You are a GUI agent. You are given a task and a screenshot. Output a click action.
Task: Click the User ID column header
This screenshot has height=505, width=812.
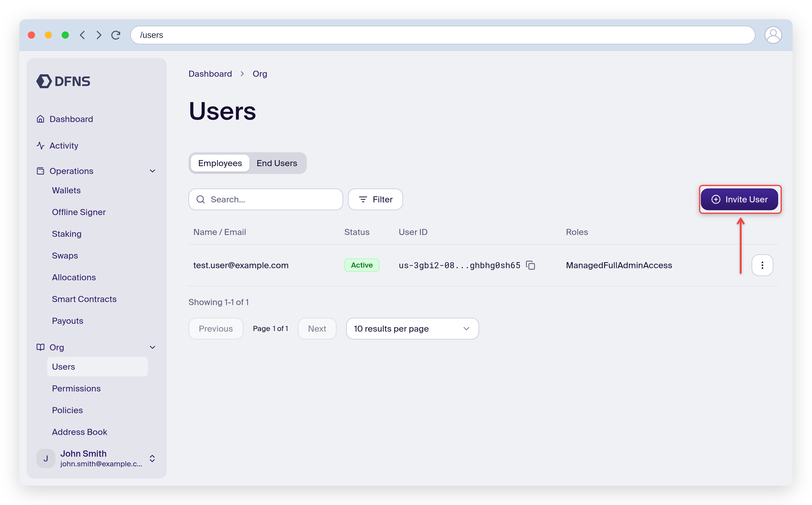(413, 232)
